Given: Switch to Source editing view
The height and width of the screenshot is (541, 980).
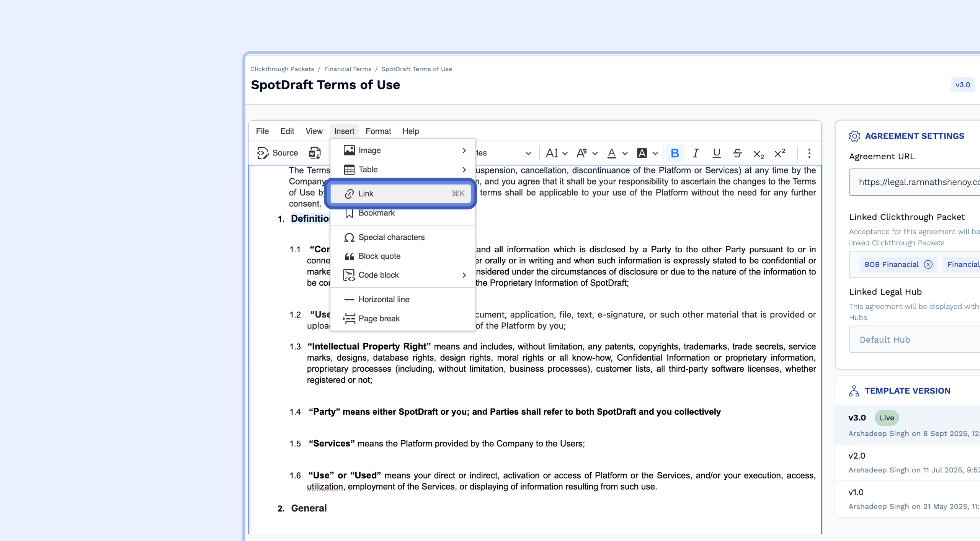Looking at the screenshot, I should tap(278, 153).
